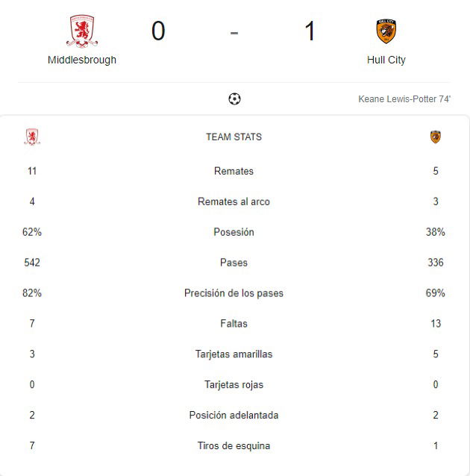Select the Remates al arco label
The image size is (470, 476).
(234, 201)
